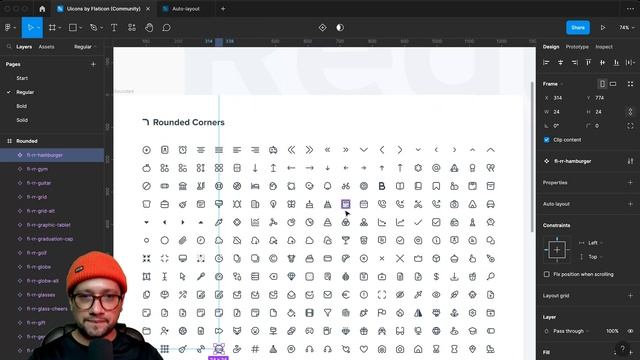Select the Design tab
This screenshot has width=640, height=360.
[551, 47]
